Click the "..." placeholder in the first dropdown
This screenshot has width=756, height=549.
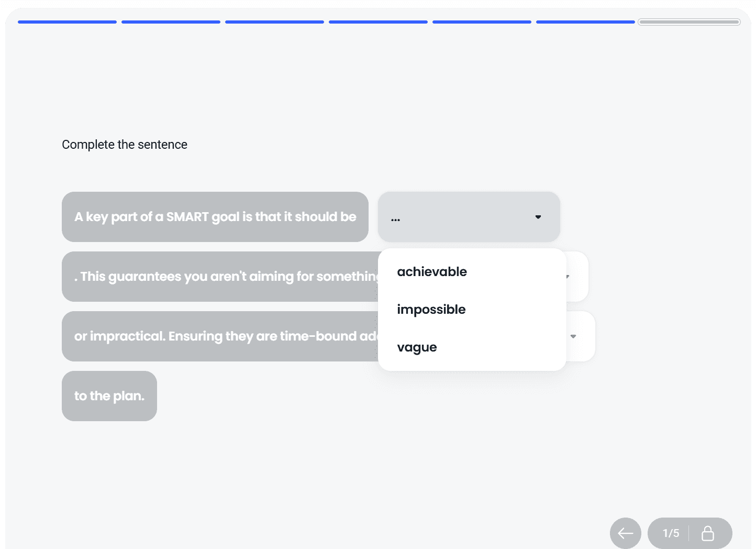pyautogui.click(x=396, y=218)
